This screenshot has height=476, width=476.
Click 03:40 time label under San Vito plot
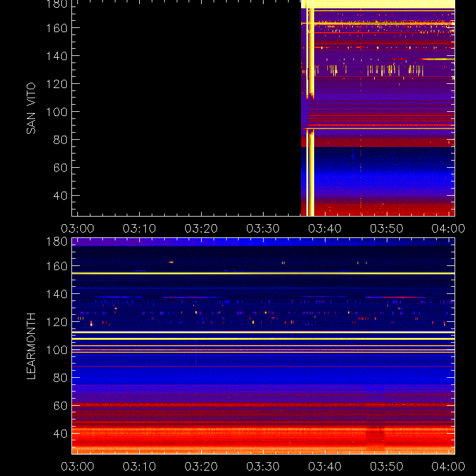[x=325, y=228]
